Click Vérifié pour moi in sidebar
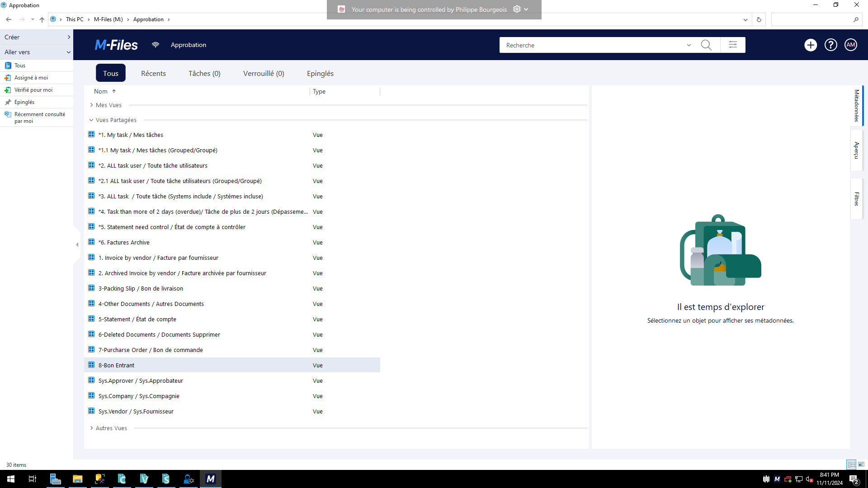The width and height of the screenshot is (868, 488). [37, 90]
